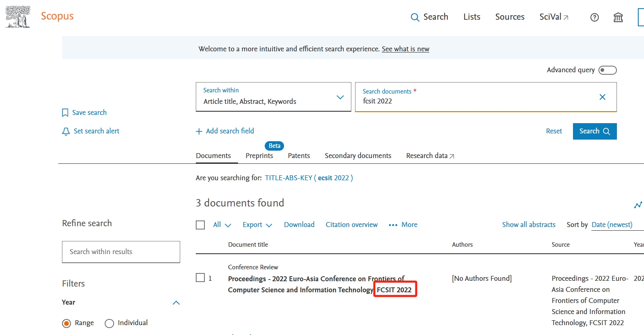Change the Sort by Date (newest) dropdown

(x=617, y=225)
